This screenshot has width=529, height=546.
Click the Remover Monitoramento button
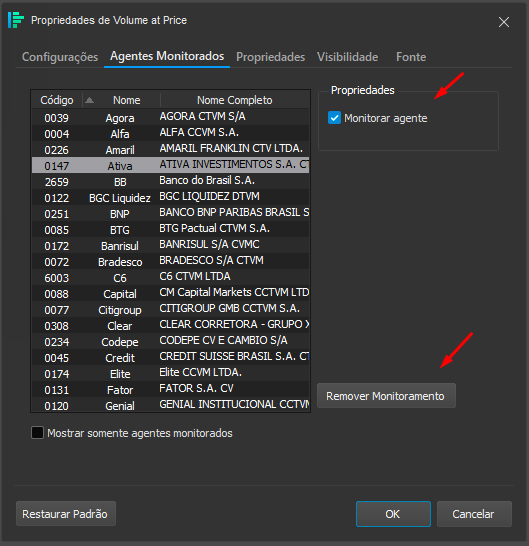pyautogui.click(x=386, y=396)
